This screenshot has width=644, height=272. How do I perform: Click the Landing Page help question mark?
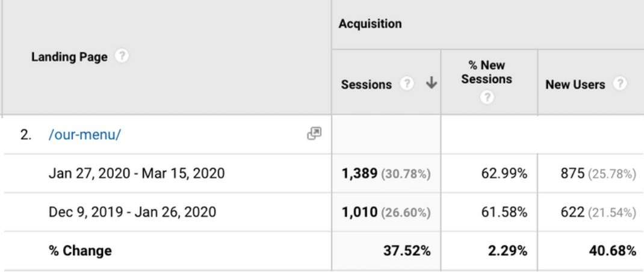click(x=122, y=57)
